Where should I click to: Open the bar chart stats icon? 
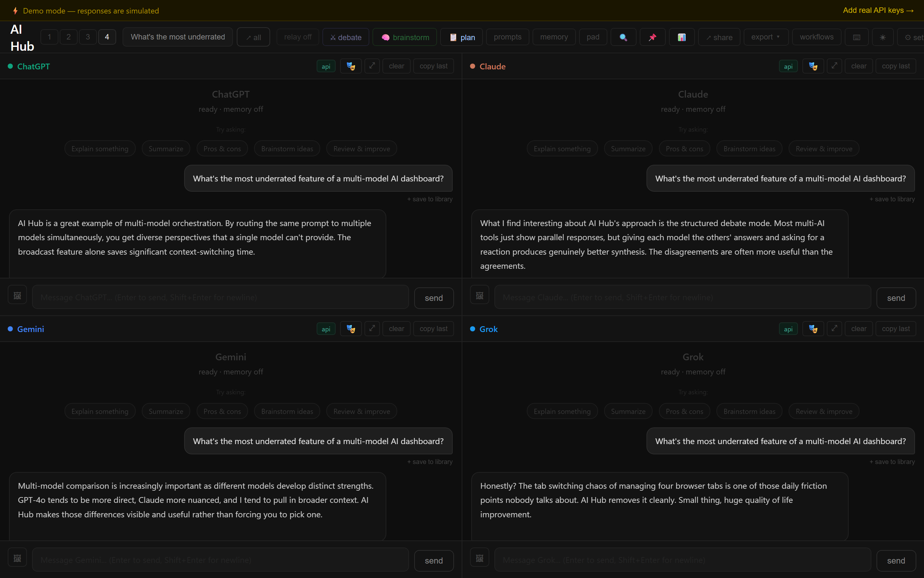pyautogui.click(x=681, y=37)
